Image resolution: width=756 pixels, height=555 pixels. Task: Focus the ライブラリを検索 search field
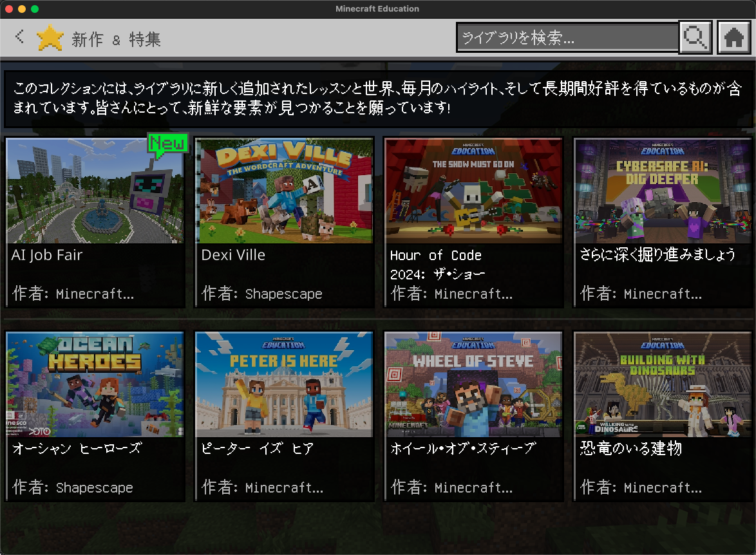click(x=567, y=37)
